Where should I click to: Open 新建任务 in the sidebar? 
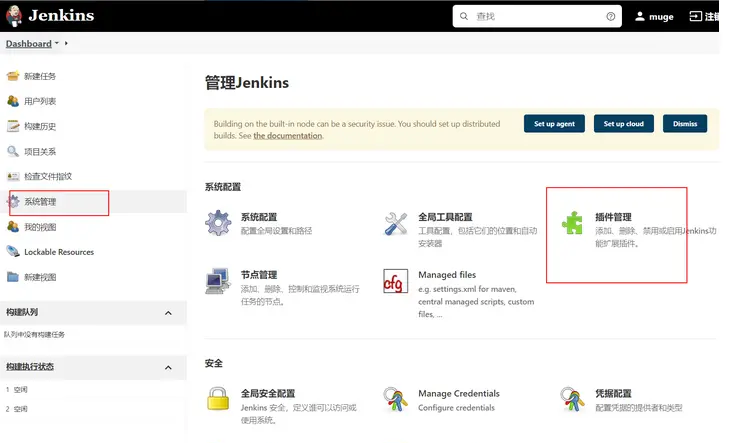click(40, 76)
